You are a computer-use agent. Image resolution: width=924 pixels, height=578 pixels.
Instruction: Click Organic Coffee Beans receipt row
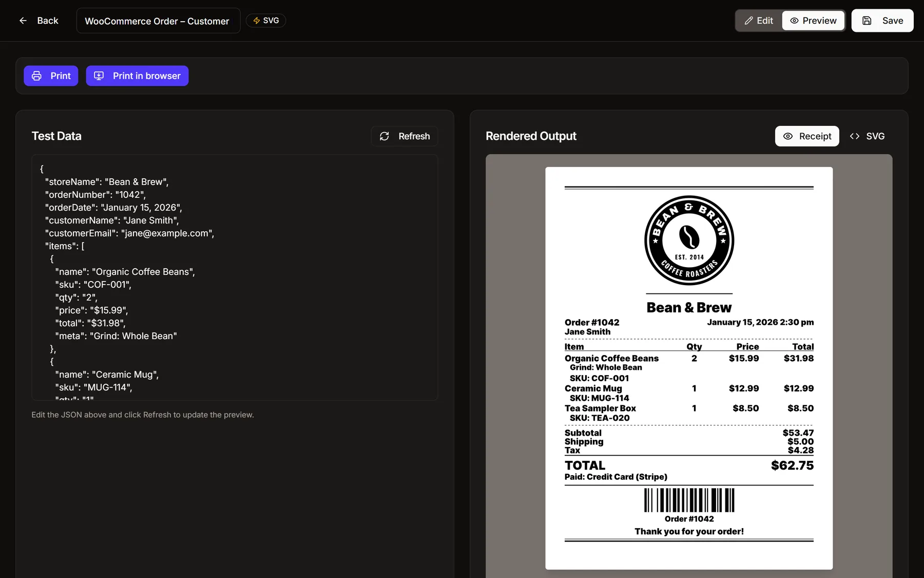coord(689,358)
